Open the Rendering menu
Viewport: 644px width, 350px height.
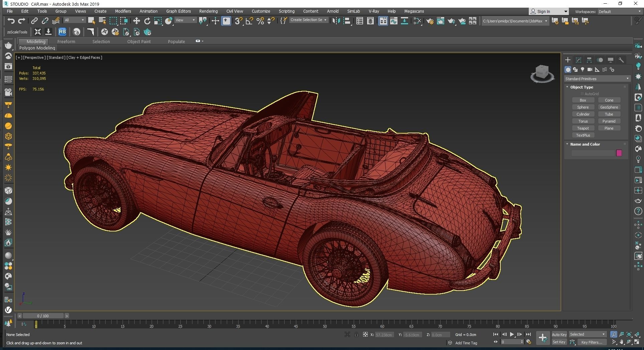(208, 11)
